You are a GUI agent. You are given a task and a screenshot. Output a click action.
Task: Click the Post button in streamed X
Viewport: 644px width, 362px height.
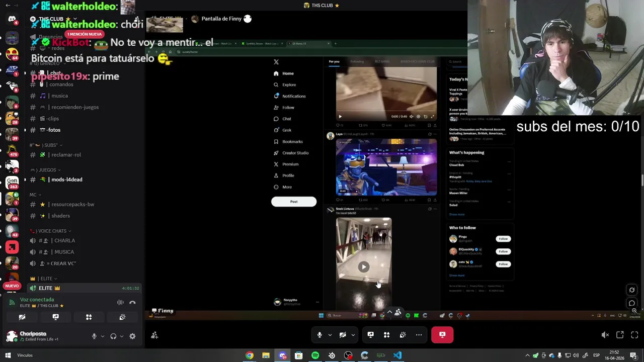(x=294, y=202)
